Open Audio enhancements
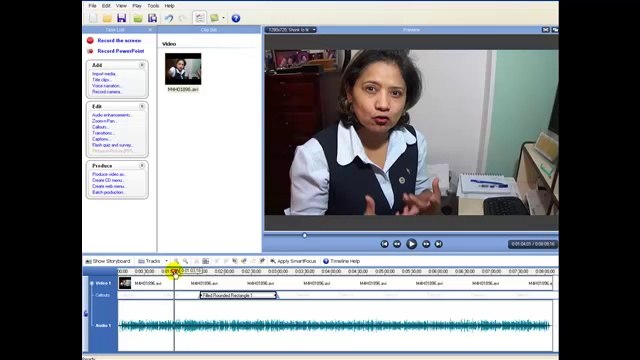 [112, 115]
